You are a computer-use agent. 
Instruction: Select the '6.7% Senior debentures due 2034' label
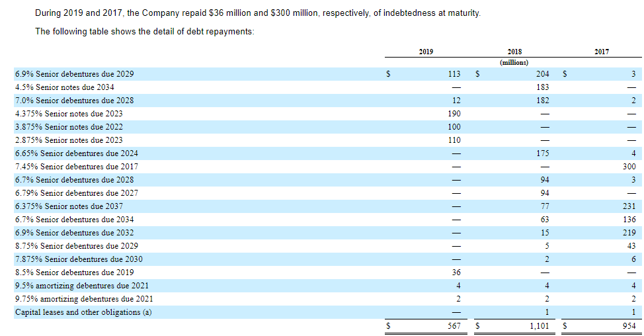pos(74,220)
